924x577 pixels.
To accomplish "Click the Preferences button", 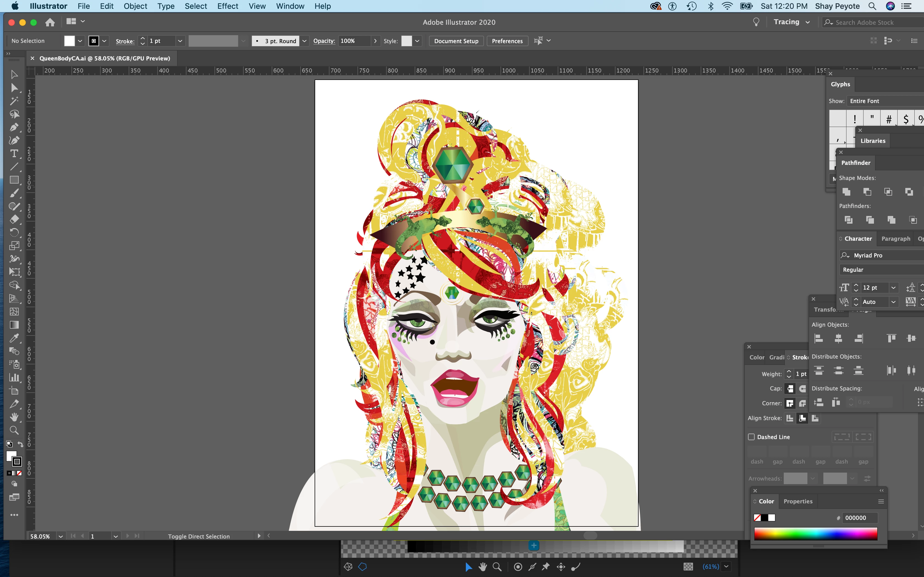I will [507, 41].
